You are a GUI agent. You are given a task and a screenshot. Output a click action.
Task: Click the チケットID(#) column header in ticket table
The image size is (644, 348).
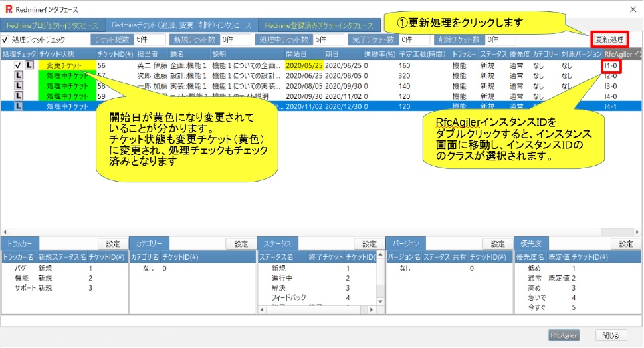[x=116, y=54]
